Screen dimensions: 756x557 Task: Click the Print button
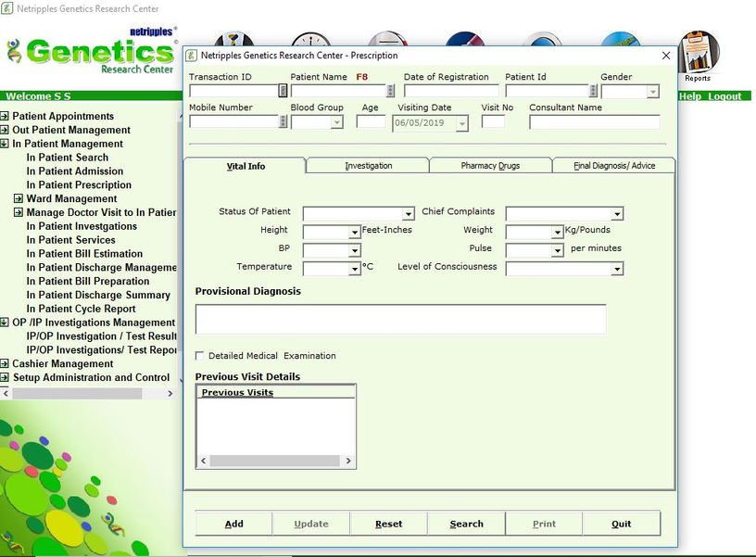(x=544, y=524)
